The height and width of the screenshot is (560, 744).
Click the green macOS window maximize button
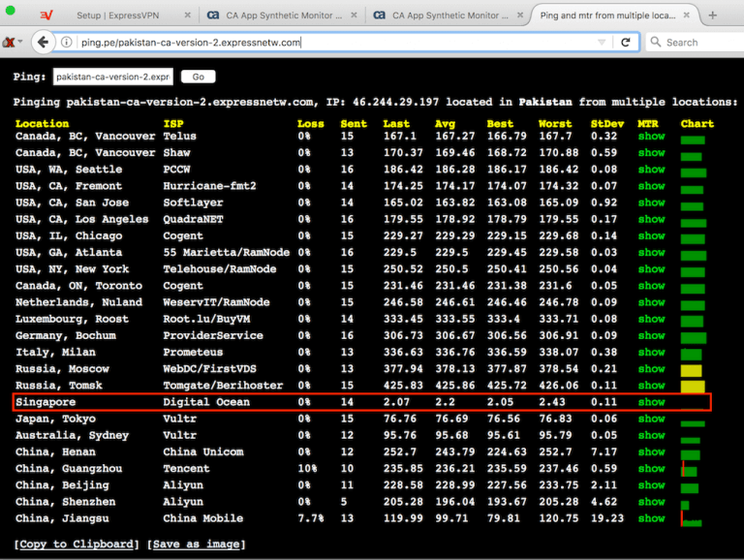pyautogui.click(x=10, y=10)
